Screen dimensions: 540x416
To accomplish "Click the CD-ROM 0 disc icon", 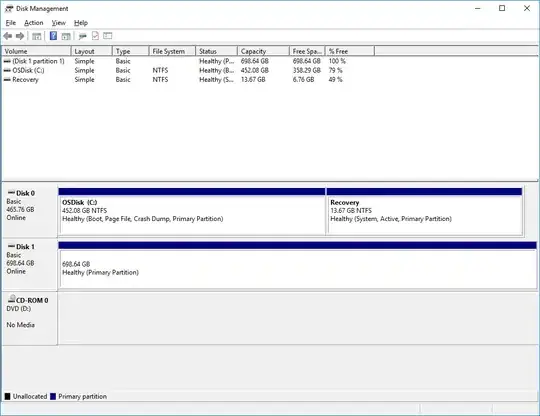I will coord(12,299).
